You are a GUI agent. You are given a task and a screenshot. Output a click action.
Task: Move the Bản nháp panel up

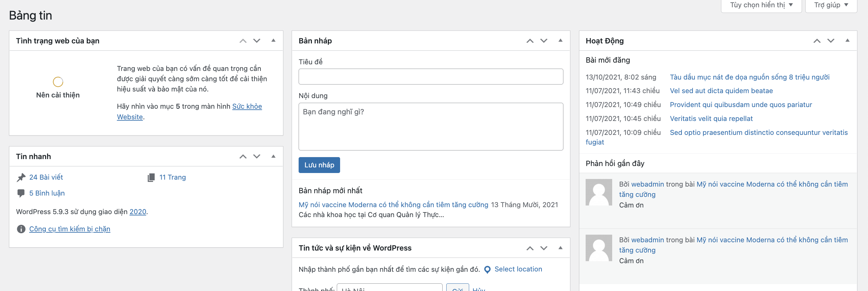coord(530,41)
